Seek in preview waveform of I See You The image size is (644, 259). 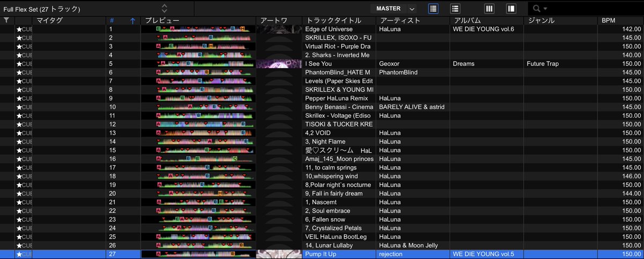pos(199,64)
